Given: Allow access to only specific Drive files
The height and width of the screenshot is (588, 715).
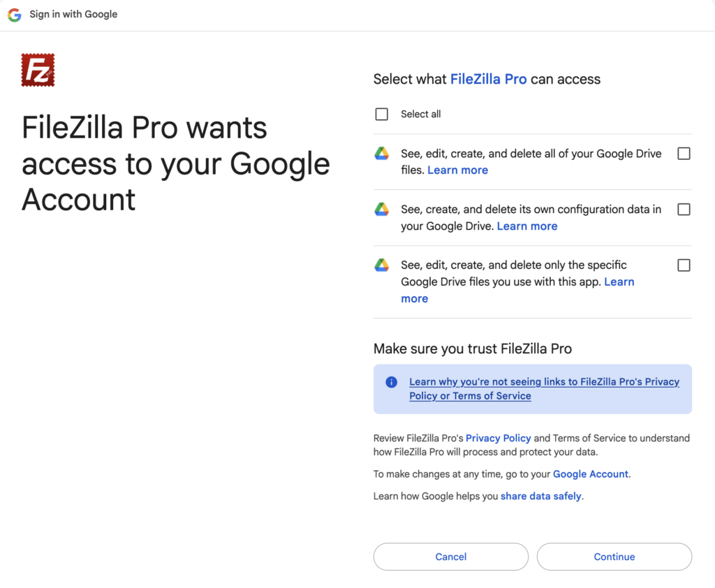Looking at the screenshot, I should click(x=684, y=265).
